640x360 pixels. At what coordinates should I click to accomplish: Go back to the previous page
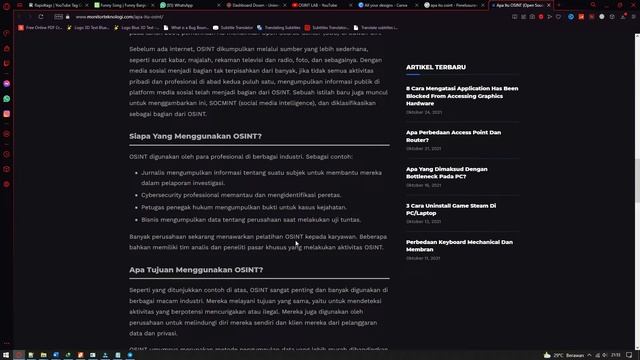click(19, 17)
